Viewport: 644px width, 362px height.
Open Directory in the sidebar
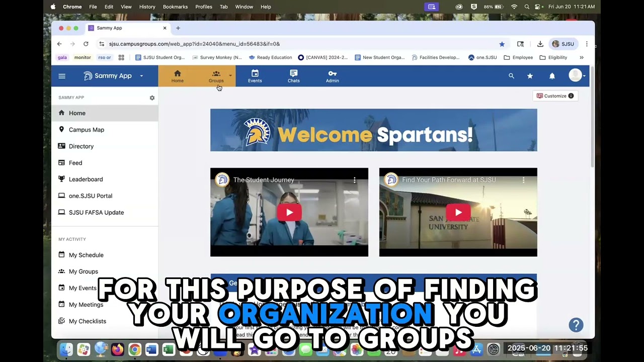click(105, 146)
